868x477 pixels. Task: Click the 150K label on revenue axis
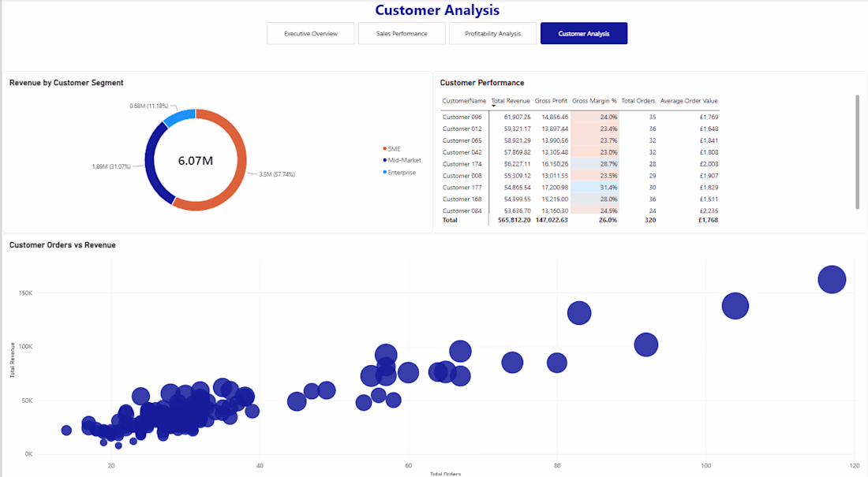[x=25, y=293]
